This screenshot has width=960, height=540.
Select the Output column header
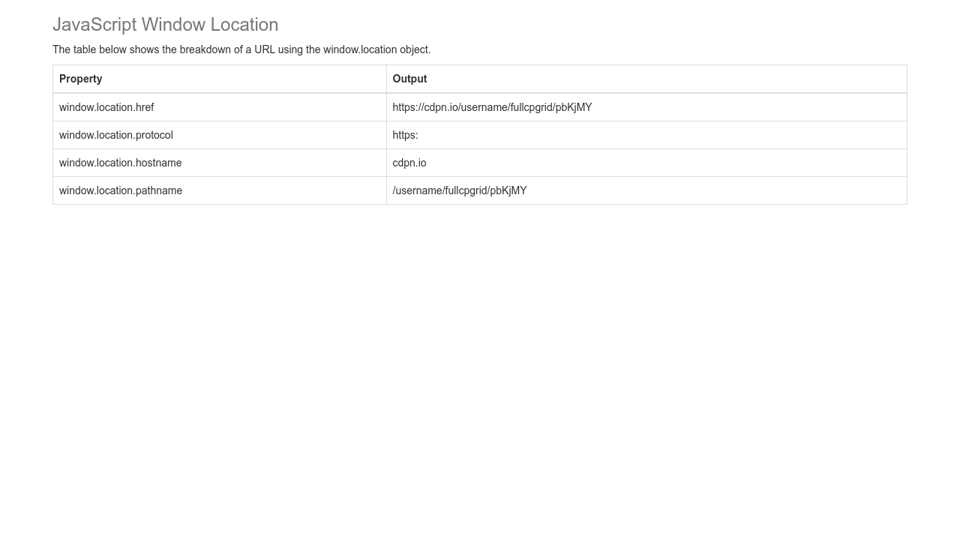click(x=409, y=79)
